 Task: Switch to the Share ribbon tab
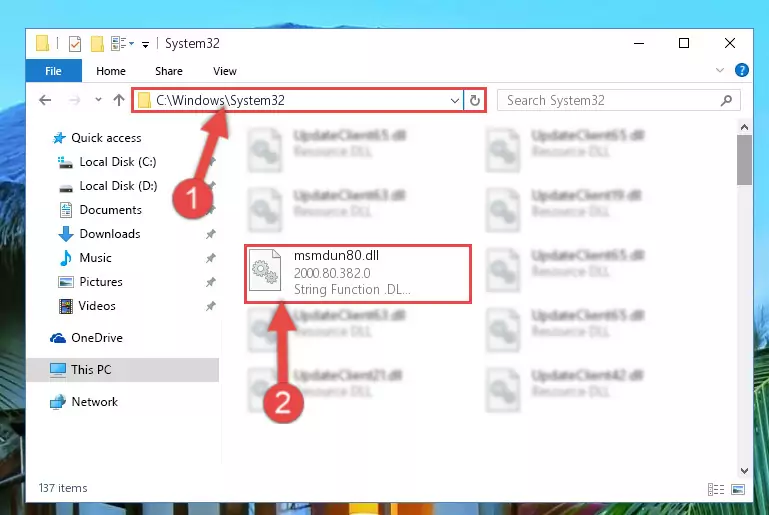[169, 71]
